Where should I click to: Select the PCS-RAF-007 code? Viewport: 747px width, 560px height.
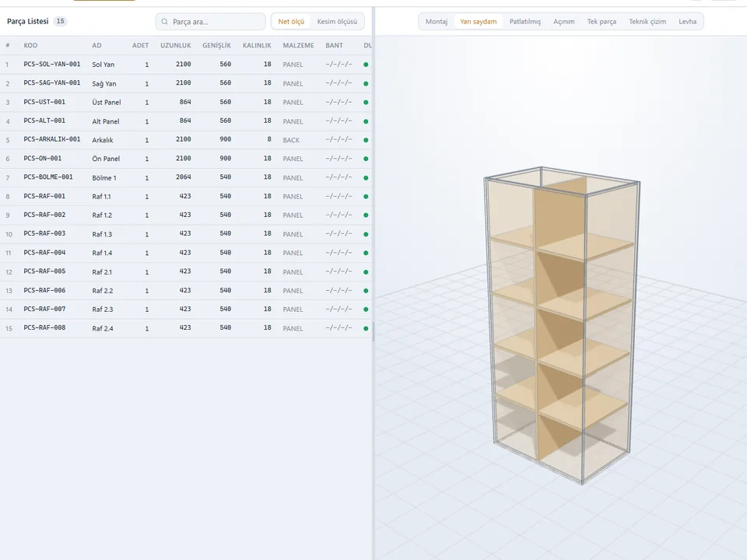44,309
